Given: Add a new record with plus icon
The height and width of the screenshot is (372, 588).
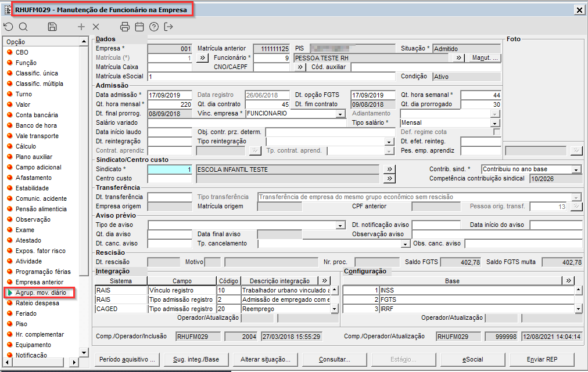Looking at the screenshot, I should tap(81, 27).
